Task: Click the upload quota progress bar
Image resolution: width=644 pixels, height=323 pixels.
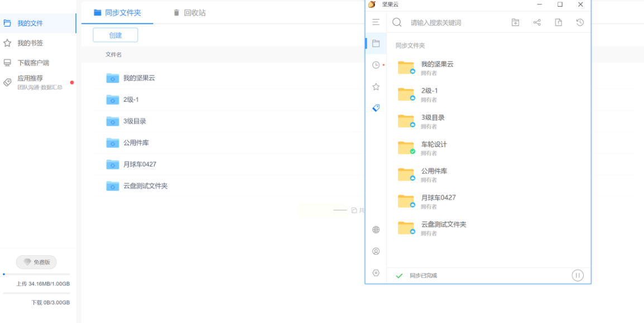Action: click(x=36, y=274)
